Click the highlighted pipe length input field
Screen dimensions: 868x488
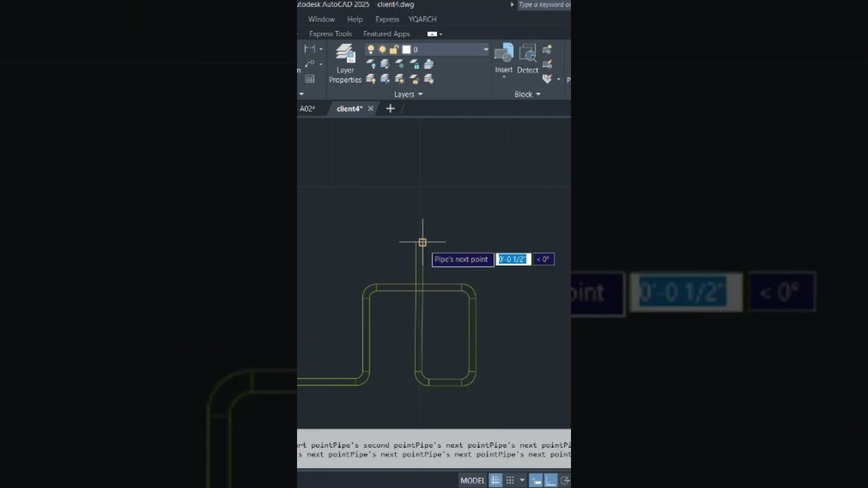tap(513, 259)
